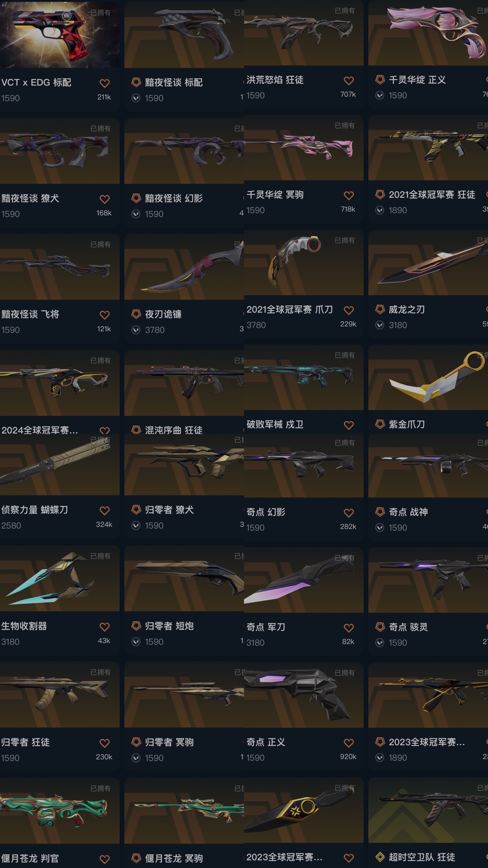The height and width of the screenshot is (868, 488).
Task: Toggle favorite heart on 归零者 狂徒
Action: point(105,743)
